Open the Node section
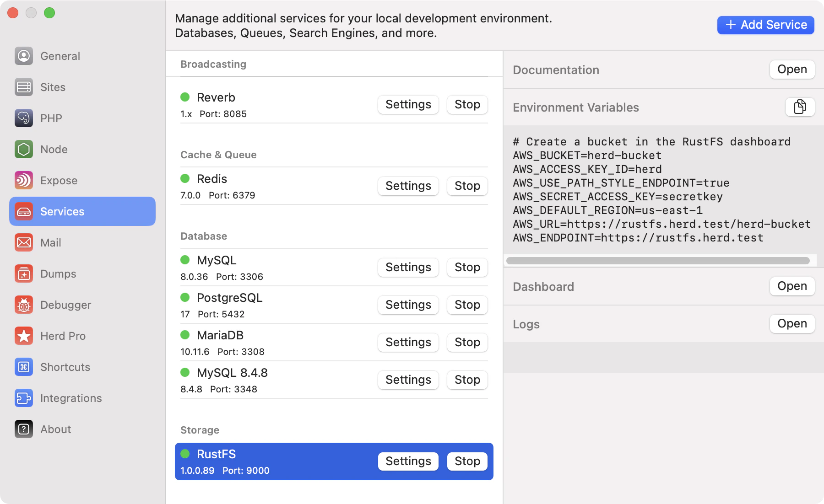The image size is (824, 504). click(x=54, y=149)
